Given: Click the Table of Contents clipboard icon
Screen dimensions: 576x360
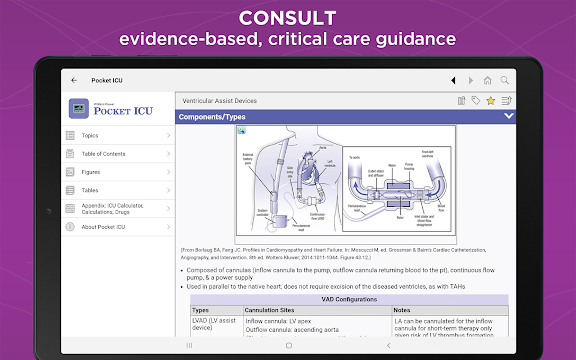Looking at the screenshot, I should pyautogui.click(x=70, y=154).
